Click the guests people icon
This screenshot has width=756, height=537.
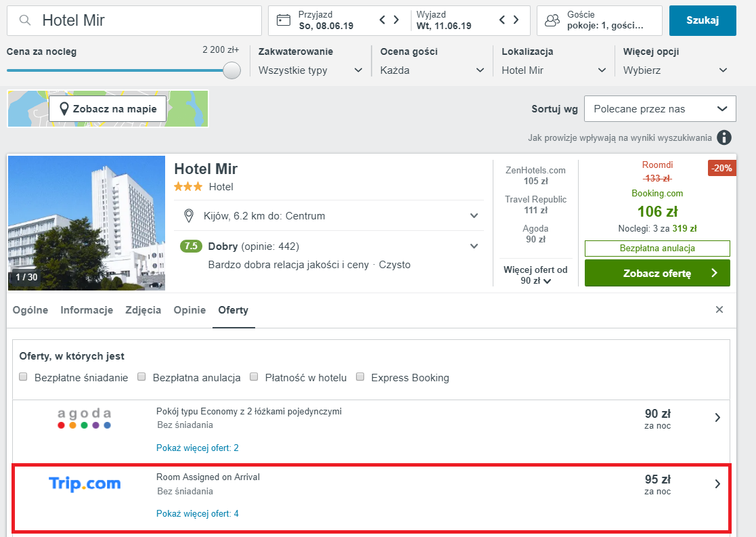point(552,20)
